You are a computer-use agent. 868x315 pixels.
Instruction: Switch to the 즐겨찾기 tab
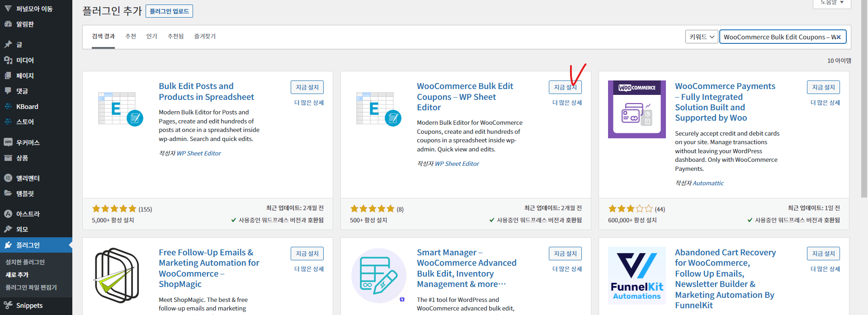(205, 36)
